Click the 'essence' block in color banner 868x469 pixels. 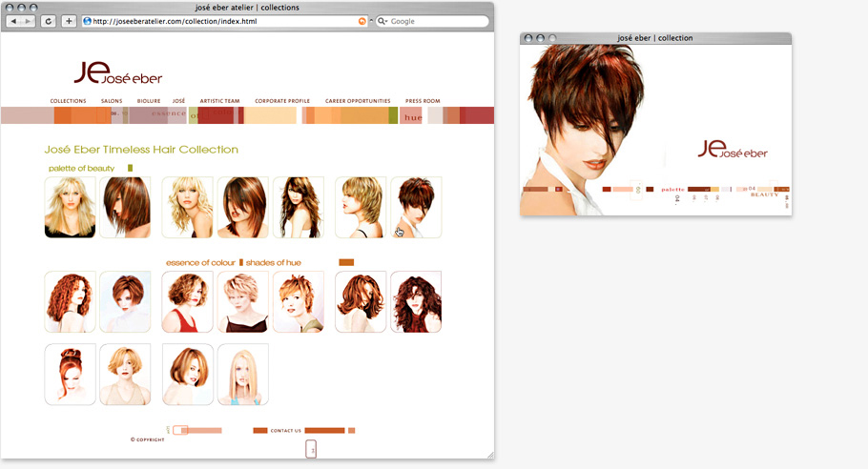click(168, 113)
